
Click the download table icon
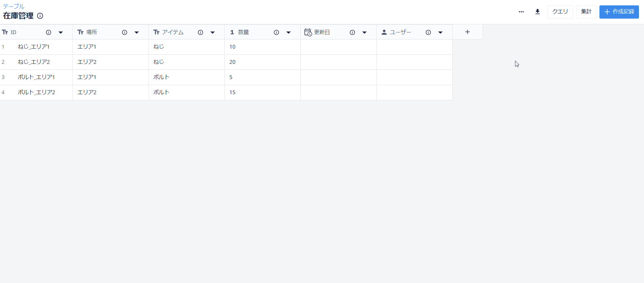tap(538, 12)
